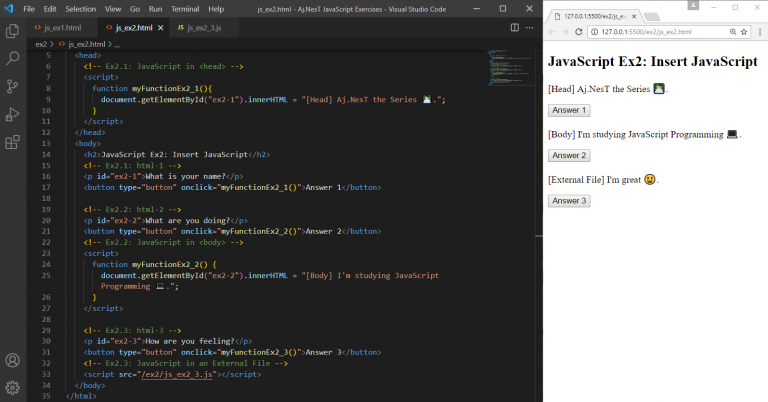Expand the breadcrumb ellipsis after js_ex2.html
The height and width of the screenshot is (402, 768).
pyautogui.click(x=117, y=45)
